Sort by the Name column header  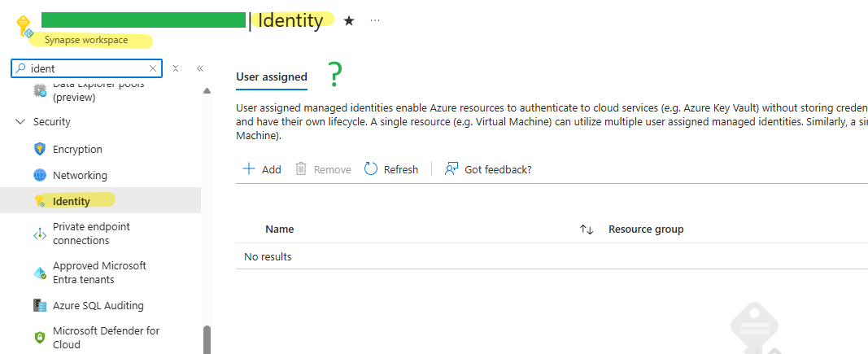tap(280, 229)
